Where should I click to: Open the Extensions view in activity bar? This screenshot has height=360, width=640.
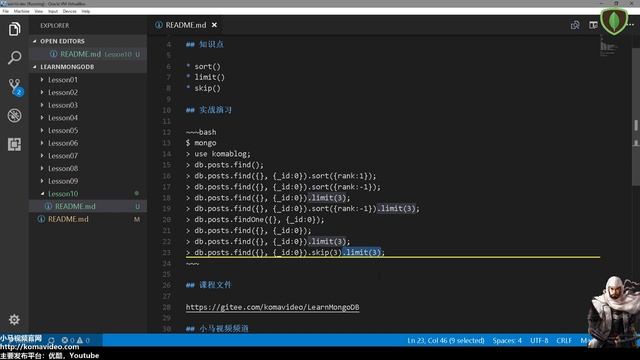click(14, 144)
